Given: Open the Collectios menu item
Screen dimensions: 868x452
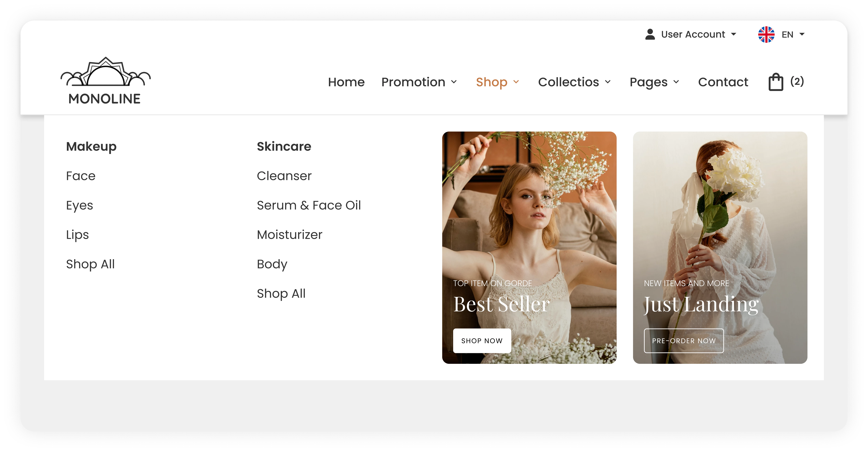Looking at the screenshot, I should (569, 82).
